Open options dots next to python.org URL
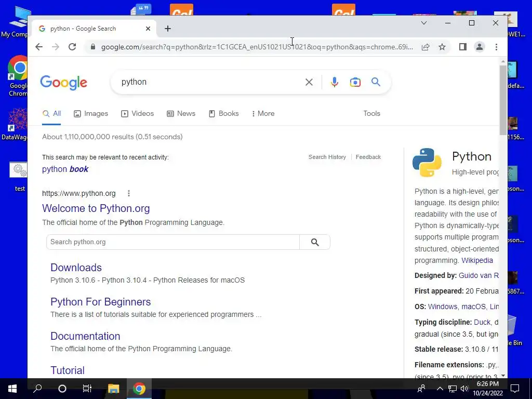Screen dimensions: 532x399 [x=129, y=193]
